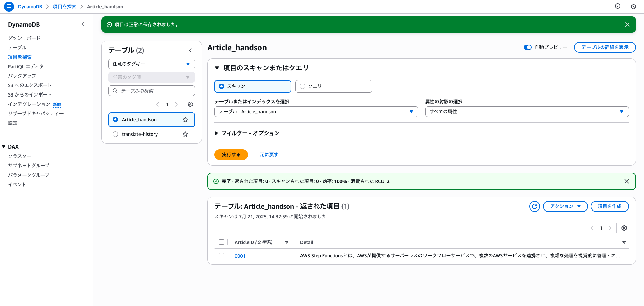Go to previous page of table list

pyautogui.click(x=158, y=104)
